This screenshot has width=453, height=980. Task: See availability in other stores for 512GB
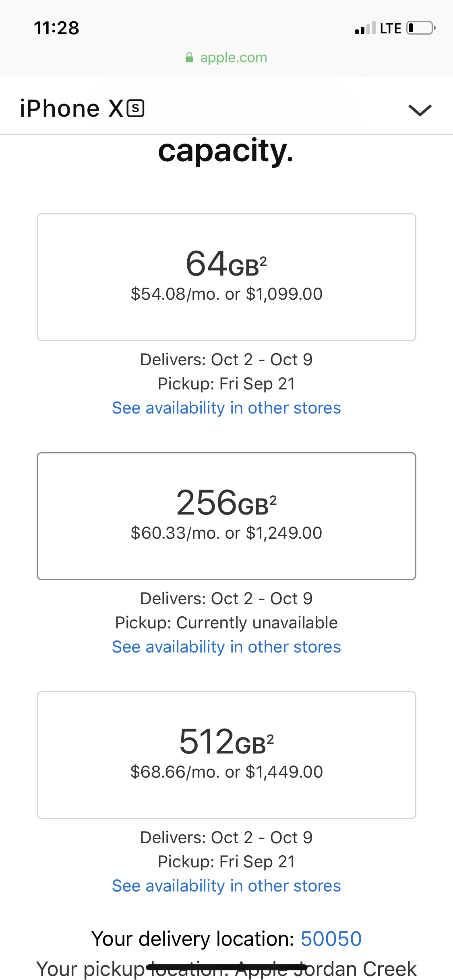(226, 886)
